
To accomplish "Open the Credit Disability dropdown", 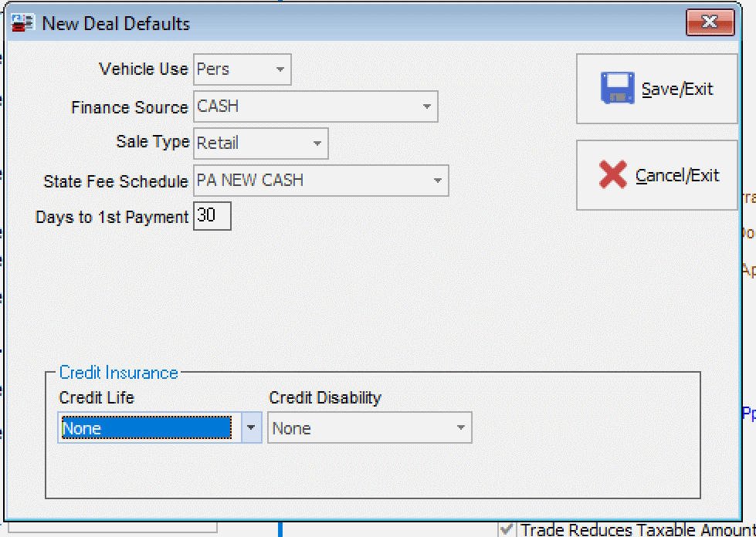I will tap(461, 427).
